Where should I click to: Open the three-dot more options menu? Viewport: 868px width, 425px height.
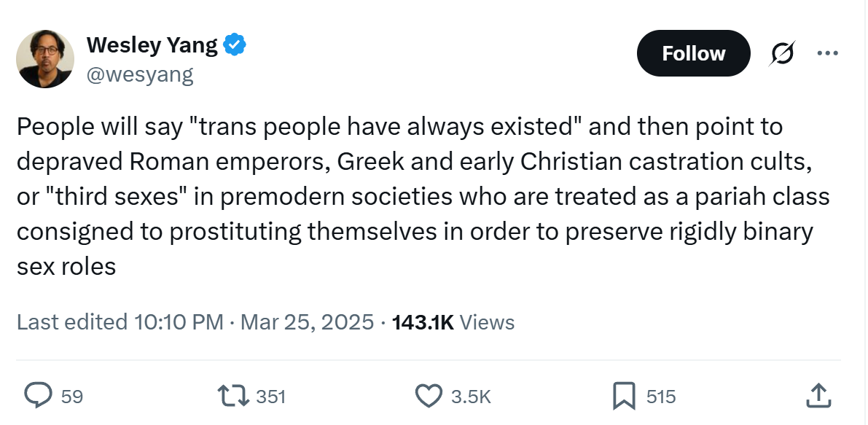point(828,53)
